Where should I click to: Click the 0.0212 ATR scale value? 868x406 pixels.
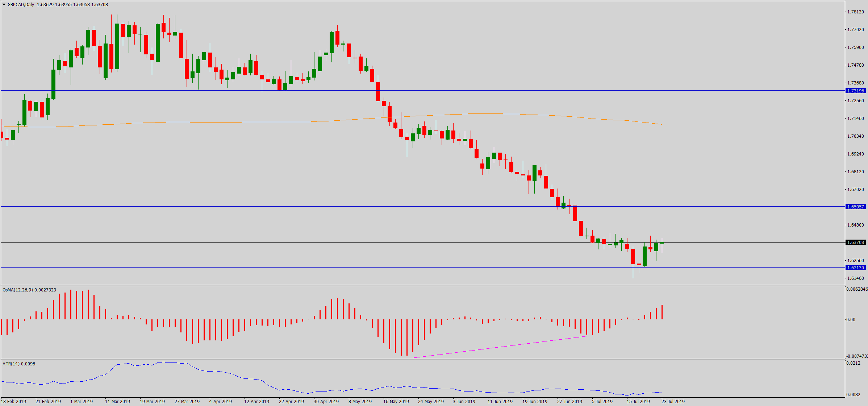[853, 363]
